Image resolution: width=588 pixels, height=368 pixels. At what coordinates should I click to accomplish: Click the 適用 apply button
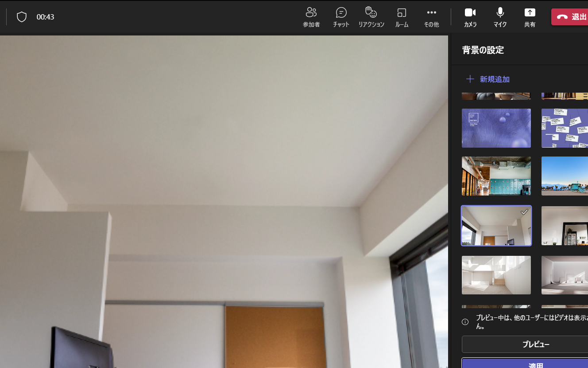pyautogui.click(x=525, y=363)
